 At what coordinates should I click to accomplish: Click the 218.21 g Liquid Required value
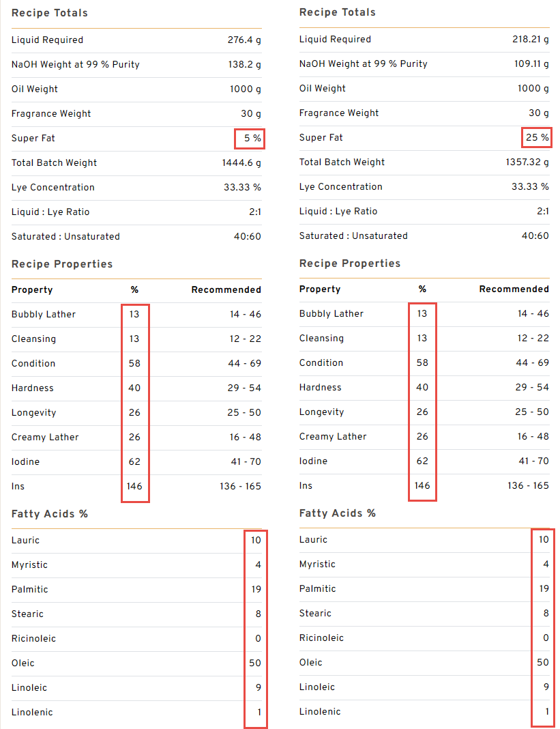[x=531, y=40]
